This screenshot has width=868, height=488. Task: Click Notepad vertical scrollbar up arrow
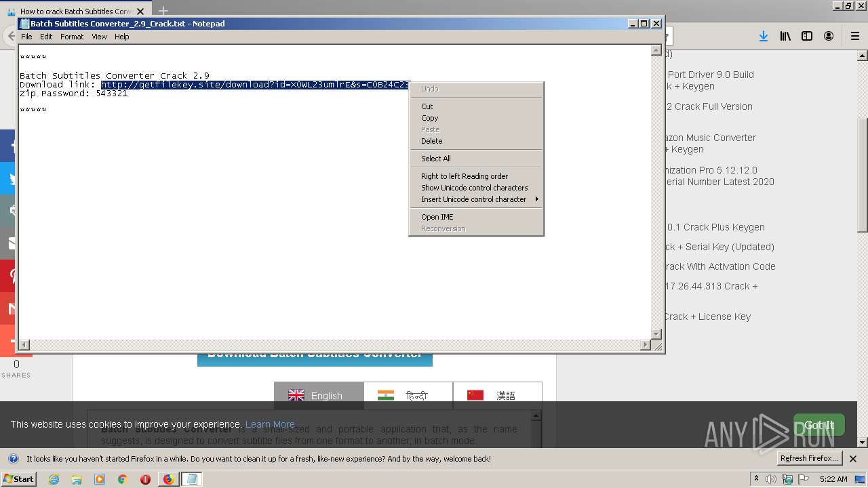[656, 50]
